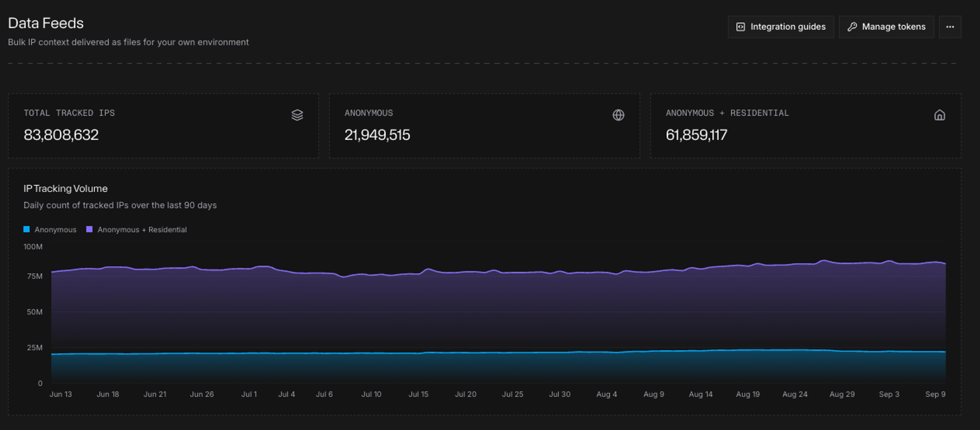The height and width of the screenshot is (430, 980).
Task: Toggle the purple Anonymous + Residential legend swatch
Action: pos(89,229)
